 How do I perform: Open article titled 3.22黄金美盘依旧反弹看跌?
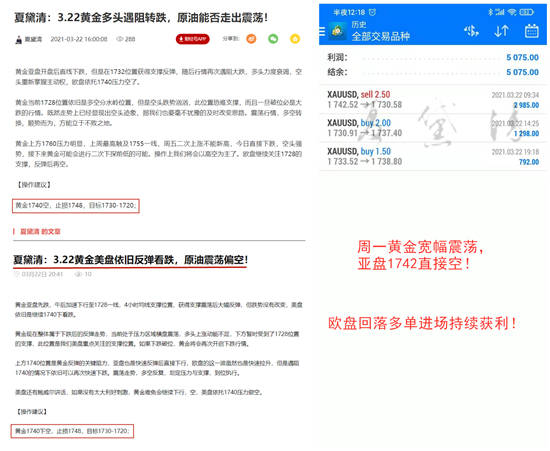click(130, 260)
